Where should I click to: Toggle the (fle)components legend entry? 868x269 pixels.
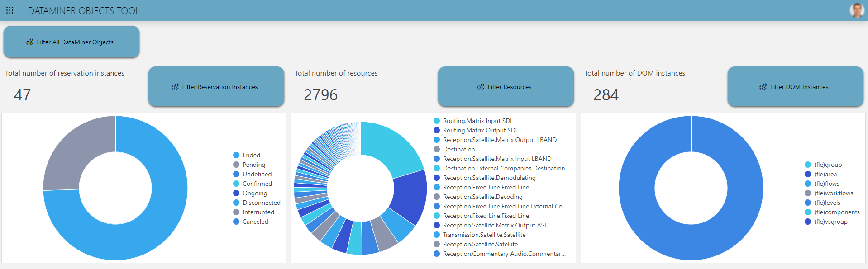pyautogui.click(x=832, y=212)
